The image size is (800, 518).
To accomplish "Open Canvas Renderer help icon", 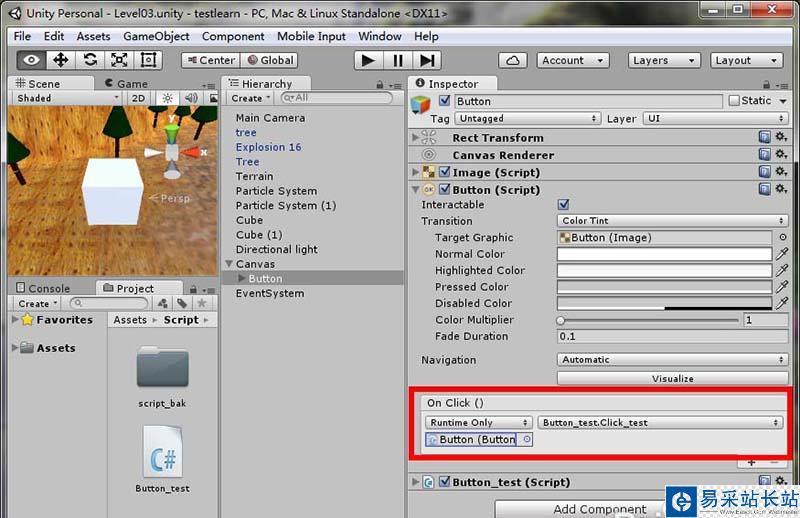I will [x=764, y=154].
